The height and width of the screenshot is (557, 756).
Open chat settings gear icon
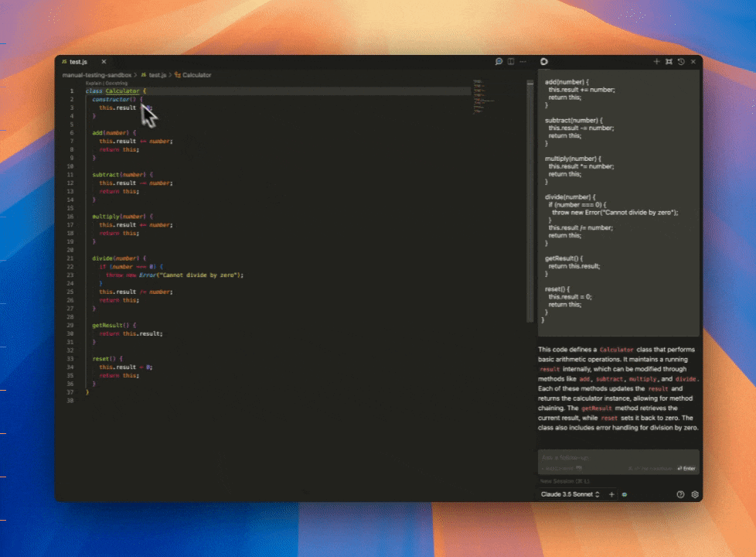(x=694, y=494)
